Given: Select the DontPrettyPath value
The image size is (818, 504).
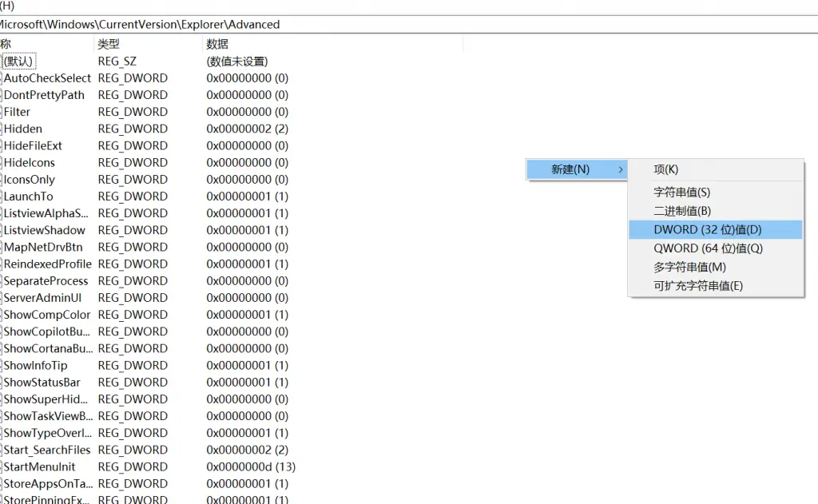Looking at the screenshot, I should [44, 95].
